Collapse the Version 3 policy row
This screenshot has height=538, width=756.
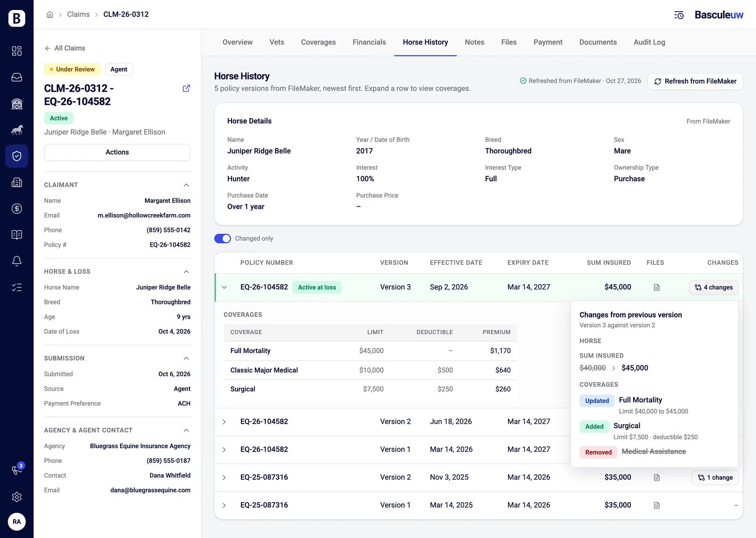(x=224, y=287)
